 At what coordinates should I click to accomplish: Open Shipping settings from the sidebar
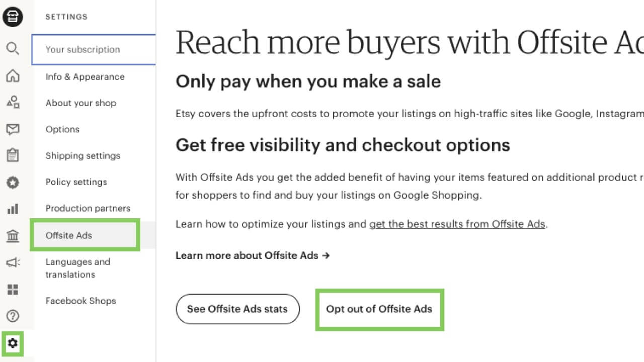point(83,156)
